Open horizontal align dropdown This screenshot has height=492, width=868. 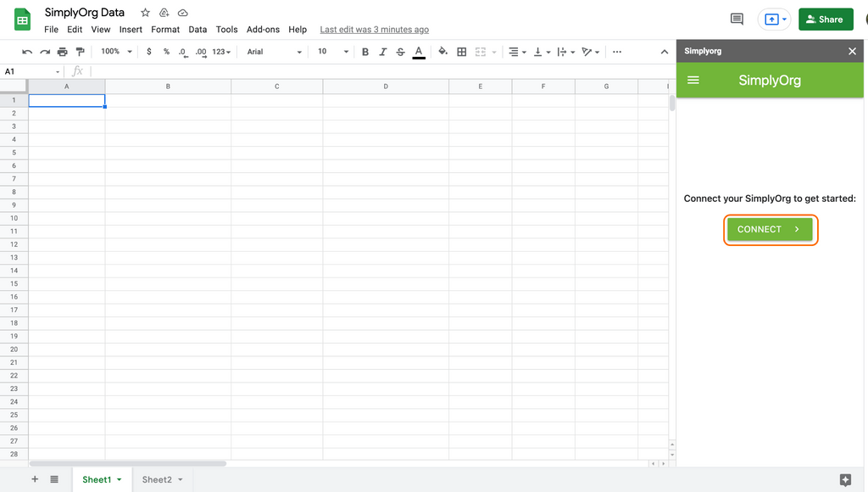tap(517, 52)
